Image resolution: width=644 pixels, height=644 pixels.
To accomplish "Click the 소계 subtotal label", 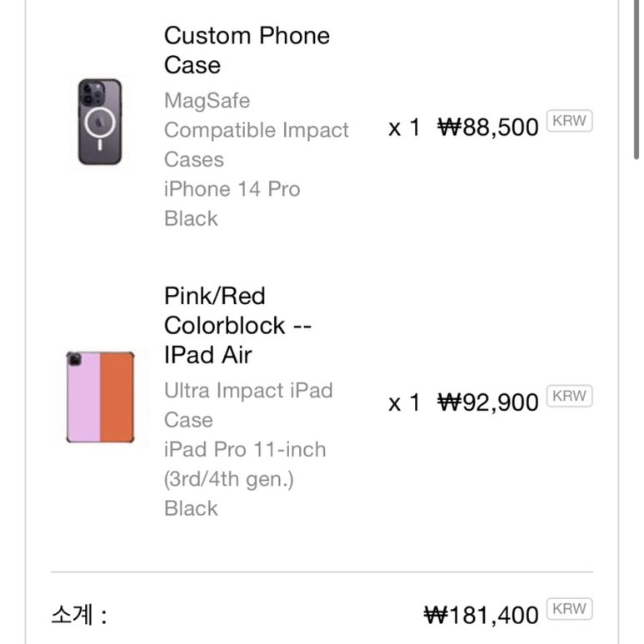I will point(79,615).
